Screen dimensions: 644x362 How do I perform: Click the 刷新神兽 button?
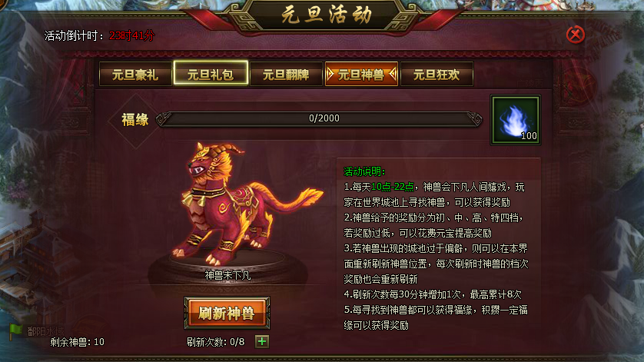227,313
